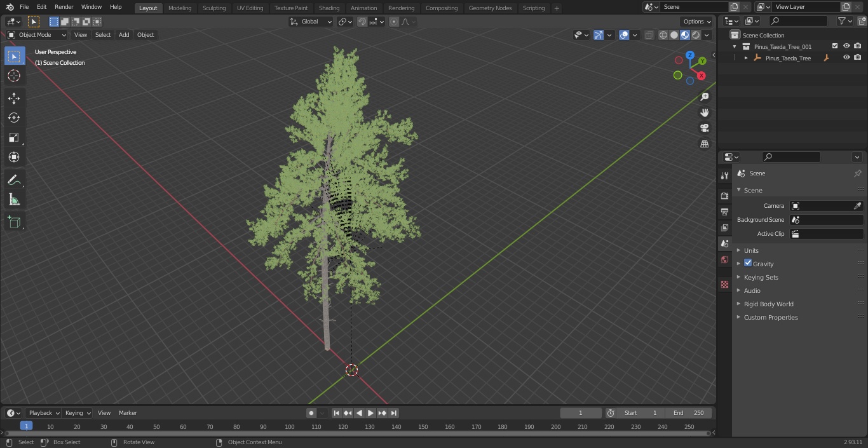Screen dimensions: 868x448
Task: Click the zoom magnifier viewport icon
Action: [x=704, y=97]
